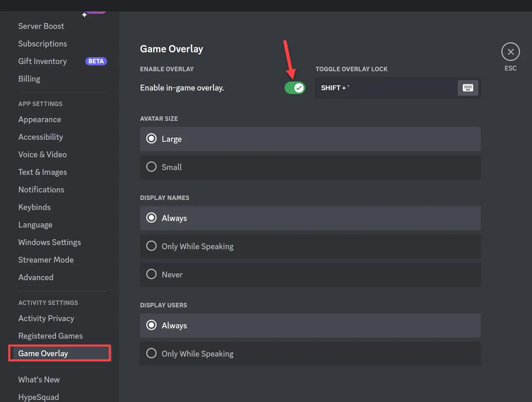This screenshot has width=532, height=402.
Task: Click the BETA badge beside Gift Inventory
Action: click(x=96, y=61)
